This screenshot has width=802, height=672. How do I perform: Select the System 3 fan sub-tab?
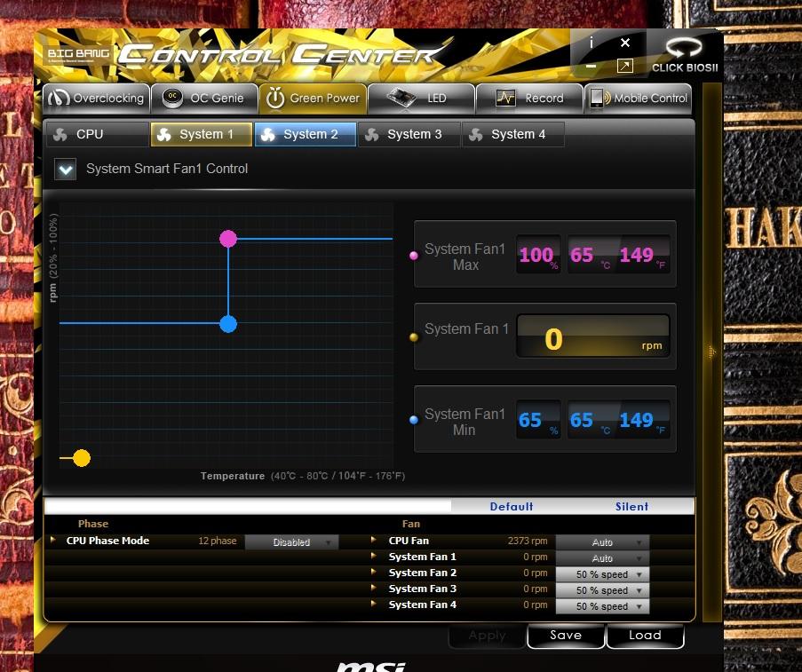click(409, 134)
